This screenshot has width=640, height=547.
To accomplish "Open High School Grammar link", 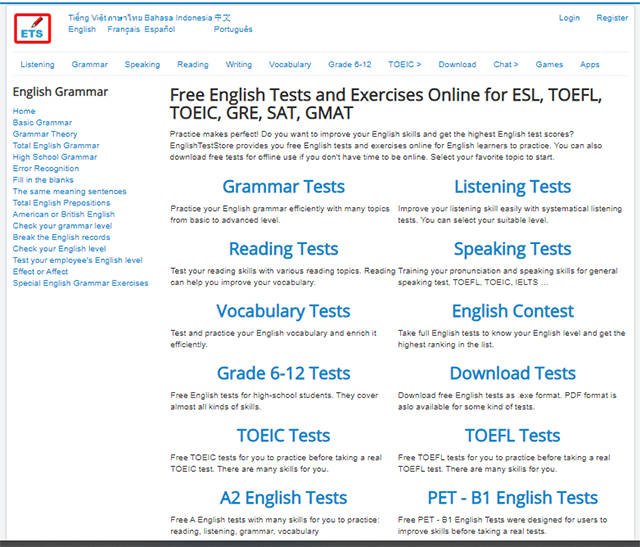I will tap(55, 157).
